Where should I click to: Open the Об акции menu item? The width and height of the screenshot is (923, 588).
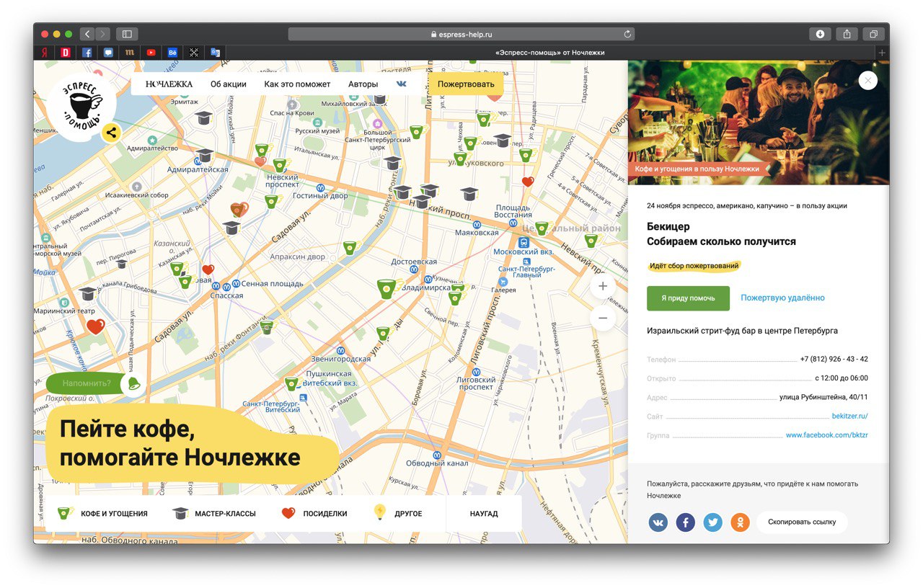tap(229, 84)
